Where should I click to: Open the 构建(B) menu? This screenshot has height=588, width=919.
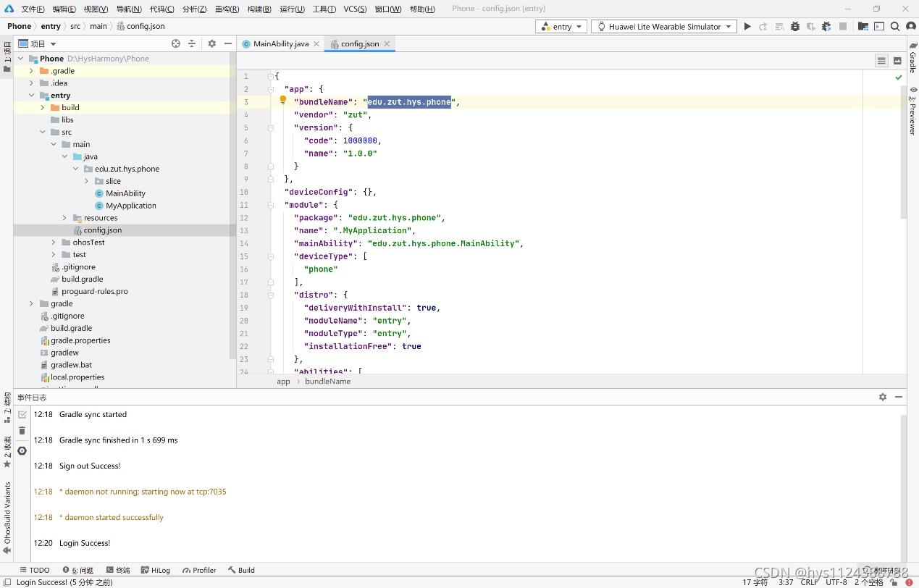pos(259,9)
